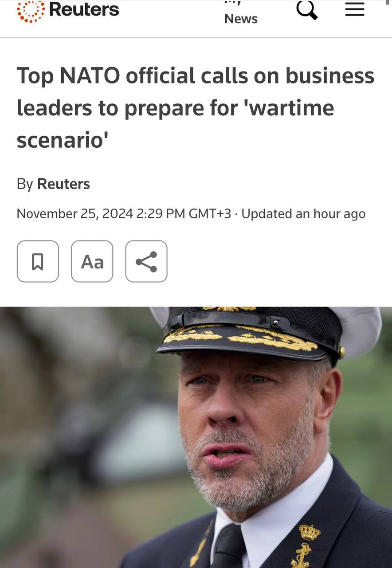Image resolution: width=392 pixels, height=568 pixels.
Task: Click the Reuters wordmark in the header
Action: [x=84, y=9]
